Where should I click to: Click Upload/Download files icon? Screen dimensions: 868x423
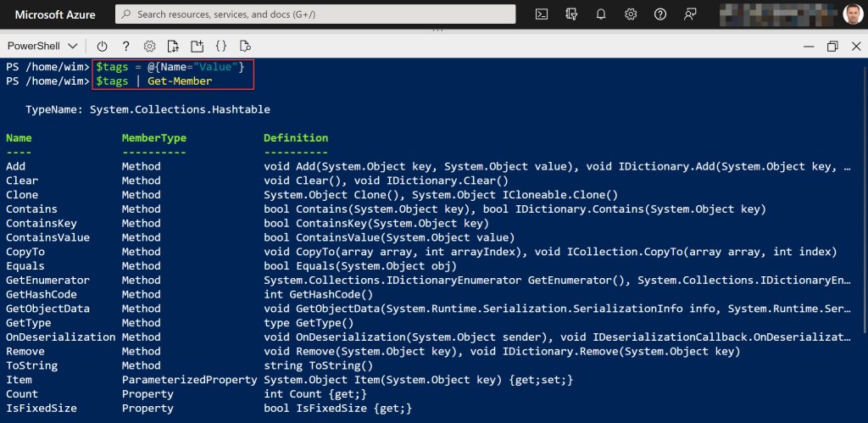174,46
